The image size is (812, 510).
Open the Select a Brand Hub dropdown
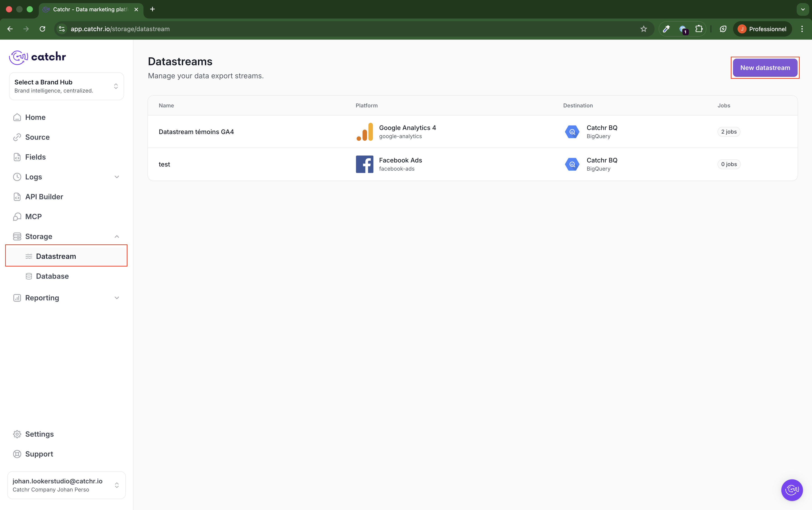(66, 86)
